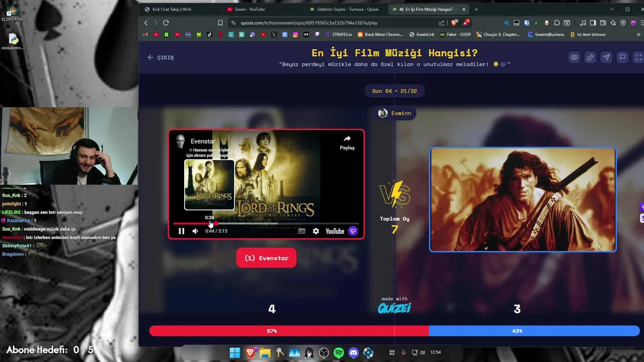This screenshot has height=362, width=644.
Task: Open the X (Twitter) bookmark icon
Action: click(x=274, y=35)
